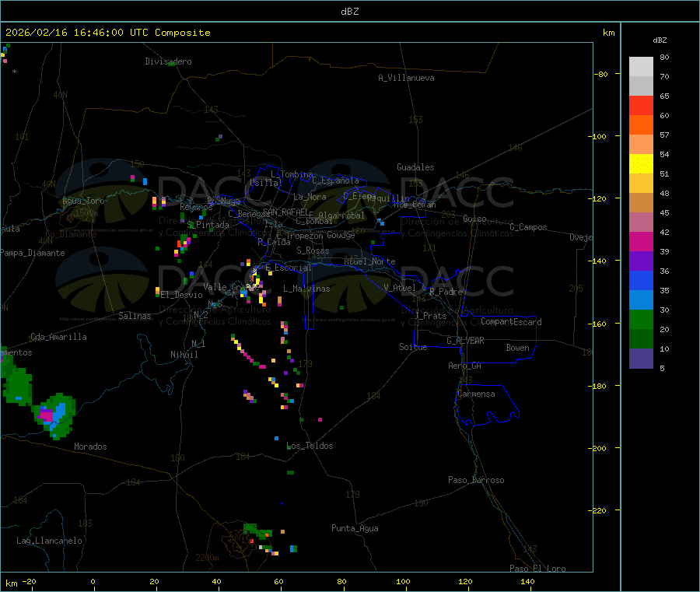This screenshot has width=700, height=592.
Task: Click the timestamp 2026/02/16 16:46:00 UTC Composite
Action: coord(107,33)
